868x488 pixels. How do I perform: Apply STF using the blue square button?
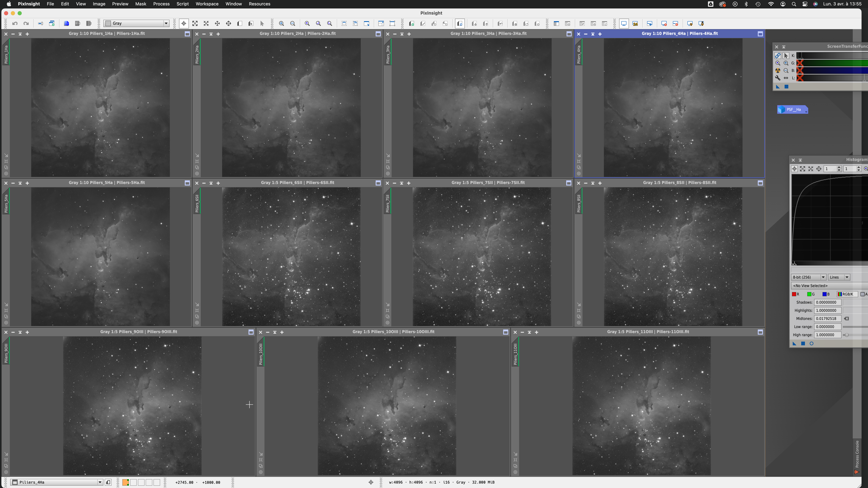click(x=786, y=87)
